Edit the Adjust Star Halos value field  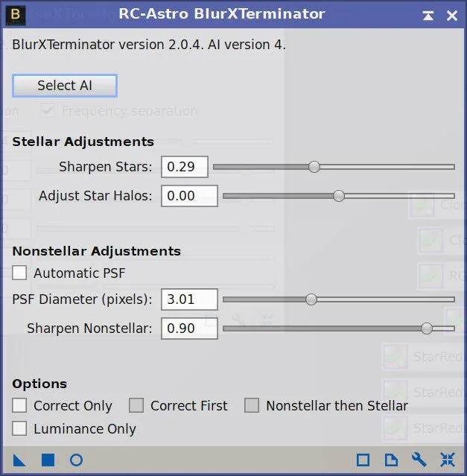point(189,196)
